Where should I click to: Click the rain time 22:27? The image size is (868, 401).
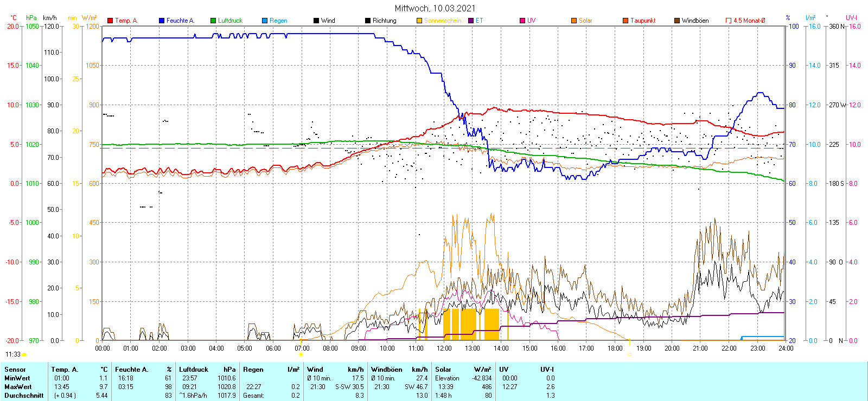pyautogui.click(x=253, y=387)
